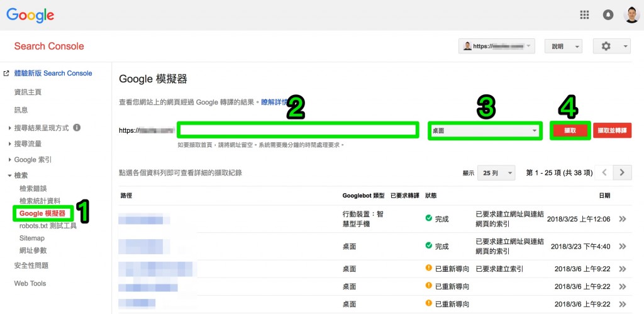Click green check icon in 2018/3/23 row
Image resolution: width=644 pixels, height=314 pixels.
tap(429, 245)
